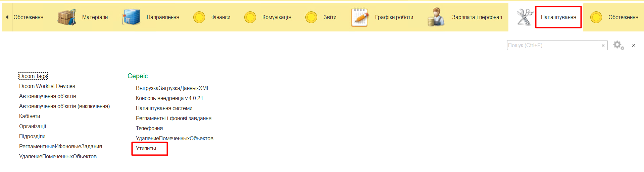644x172 pixels.
Task: Open the Зарплата і персонал section
Action: point(477,17)
